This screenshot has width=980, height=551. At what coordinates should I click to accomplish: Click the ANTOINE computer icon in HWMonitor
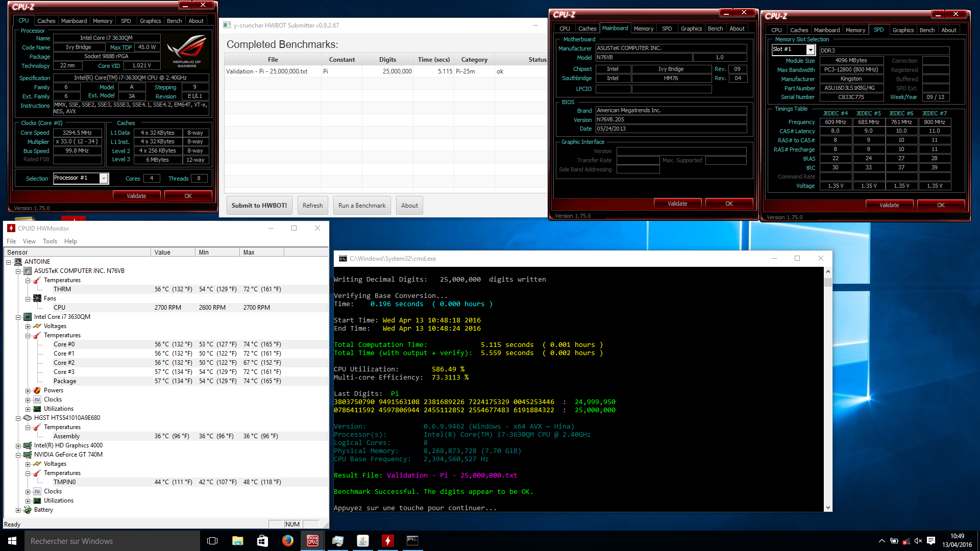click(x=18, y=262)
